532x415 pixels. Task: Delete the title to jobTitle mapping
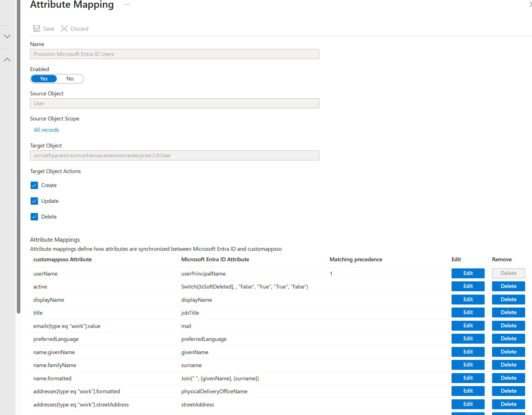click(509, 312)
